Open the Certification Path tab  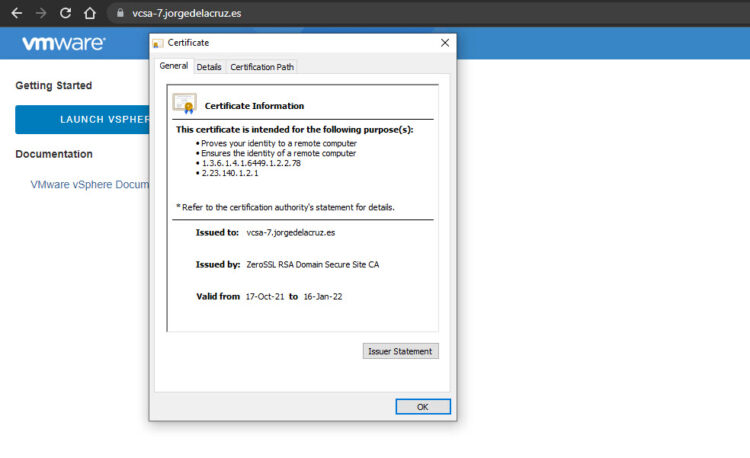[x=262, y=67]
